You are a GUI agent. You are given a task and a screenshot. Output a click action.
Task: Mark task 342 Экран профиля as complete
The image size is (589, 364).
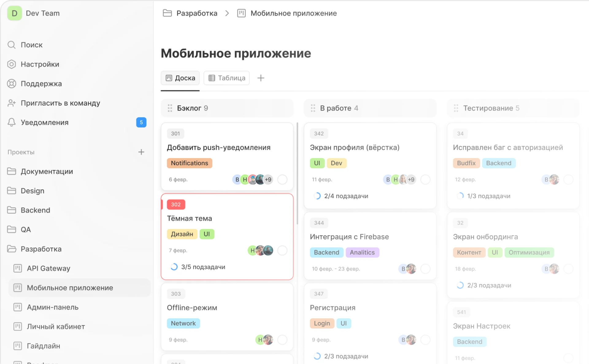coord(425,180)
